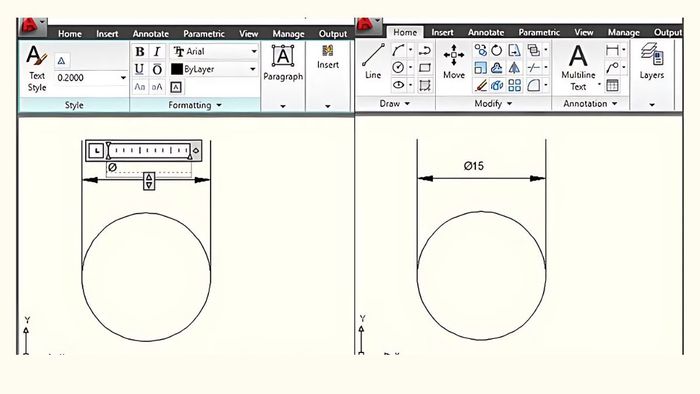
Task: Open the application menu in left window
Action: pyautogui.click(x=33, y=26)
